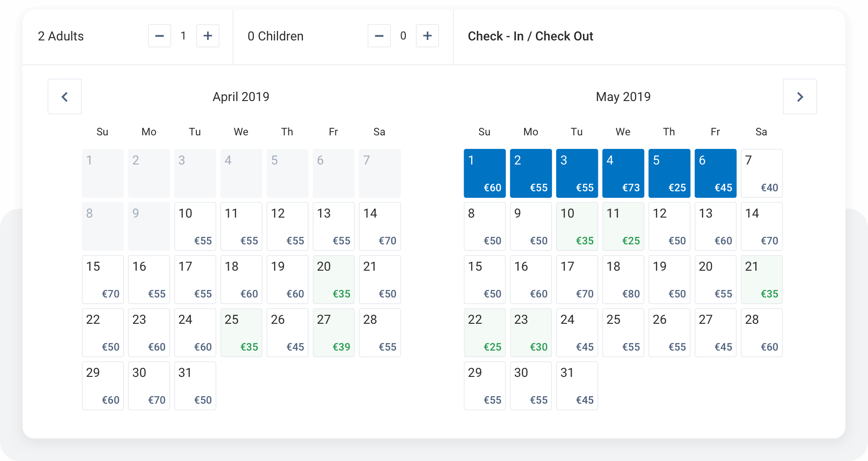Image resolution: width=868 pixels, height=461 pixels.
Task: Navigate to the next month
Action: pos(800,96)
